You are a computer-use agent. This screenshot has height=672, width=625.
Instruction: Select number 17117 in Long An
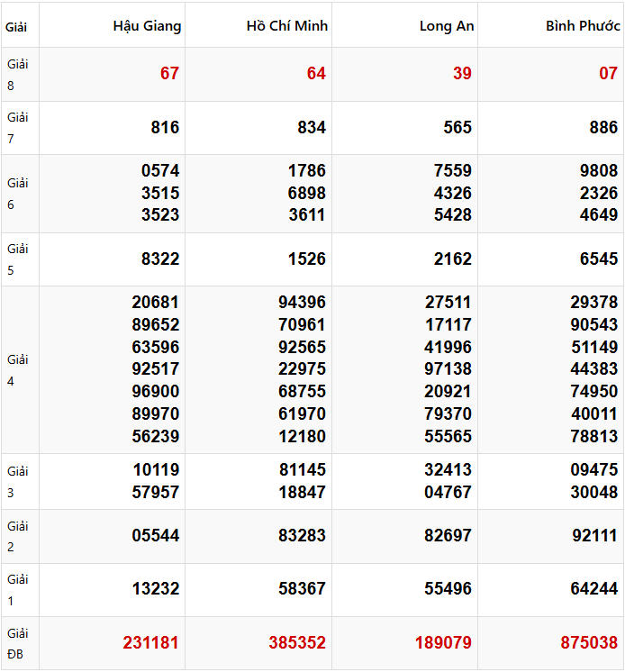tap(448, 324)
